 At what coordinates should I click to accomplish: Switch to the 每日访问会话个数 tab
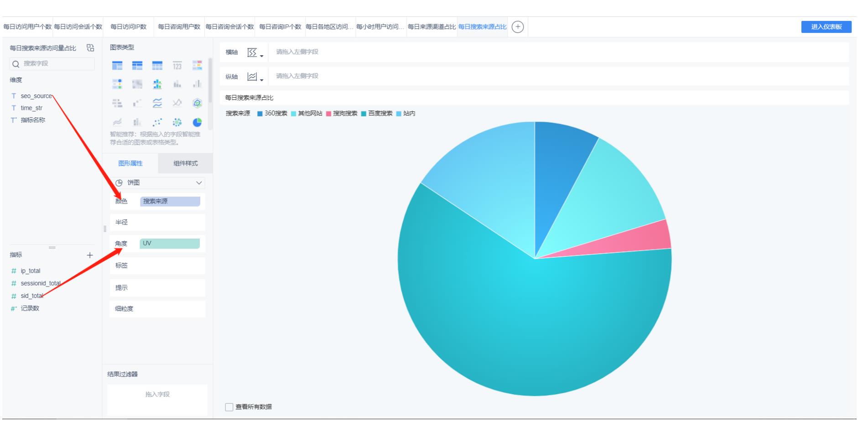(78, 27)
